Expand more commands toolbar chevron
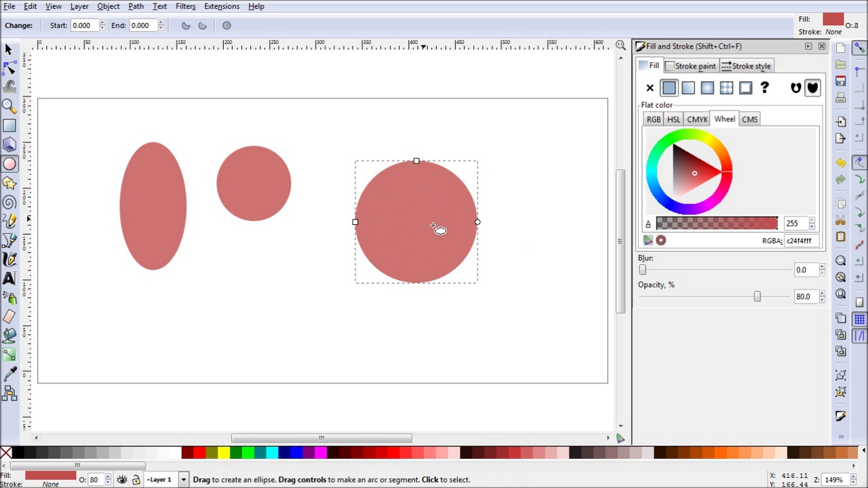The image size is (868, 488). (841, 436)
